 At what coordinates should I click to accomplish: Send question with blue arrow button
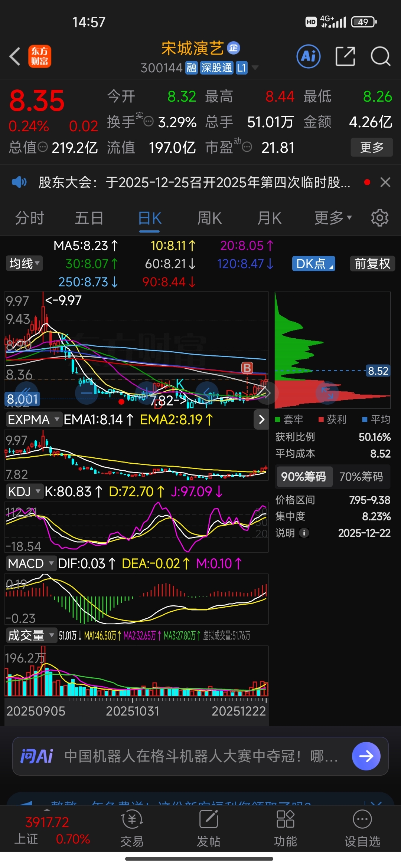[x=366, y=756]
